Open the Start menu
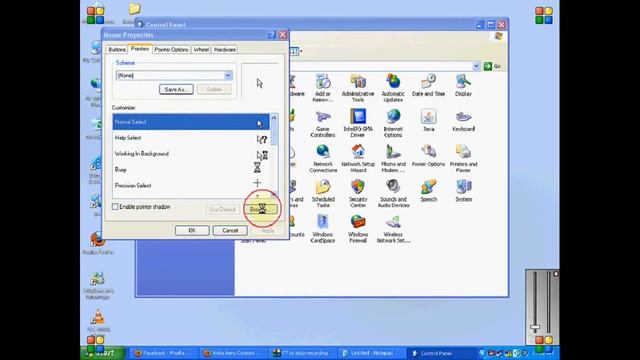 102,353
